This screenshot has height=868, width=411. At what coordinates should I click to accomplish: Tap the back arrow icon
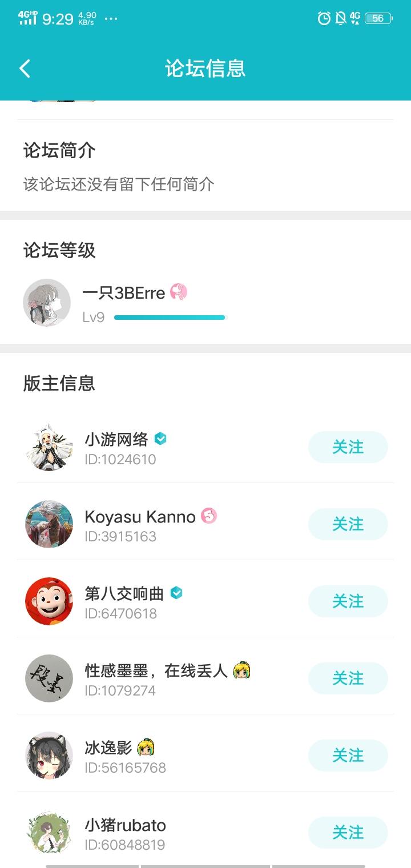tap(25, 69)
